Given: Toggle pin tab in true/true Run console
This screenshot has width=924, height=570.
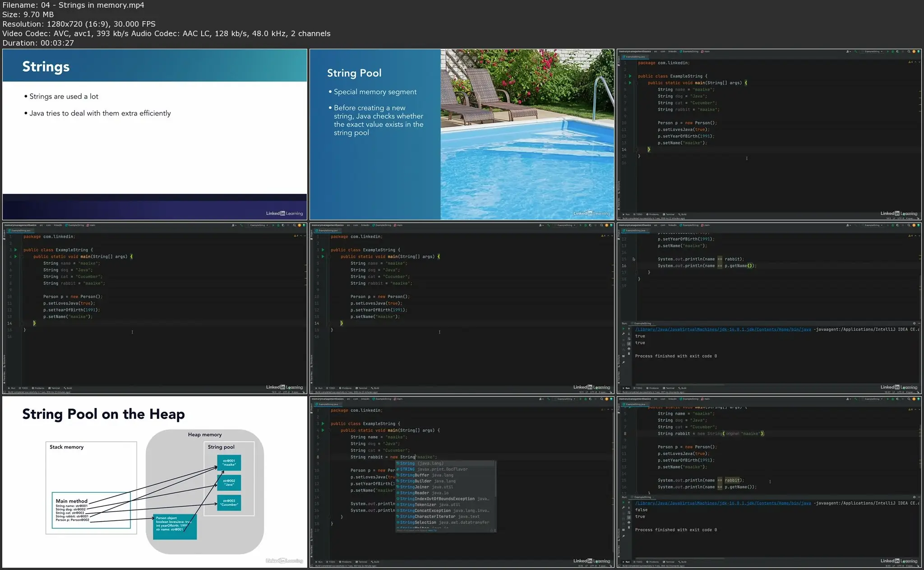Looking at the screenshot, I should point(624,362).
